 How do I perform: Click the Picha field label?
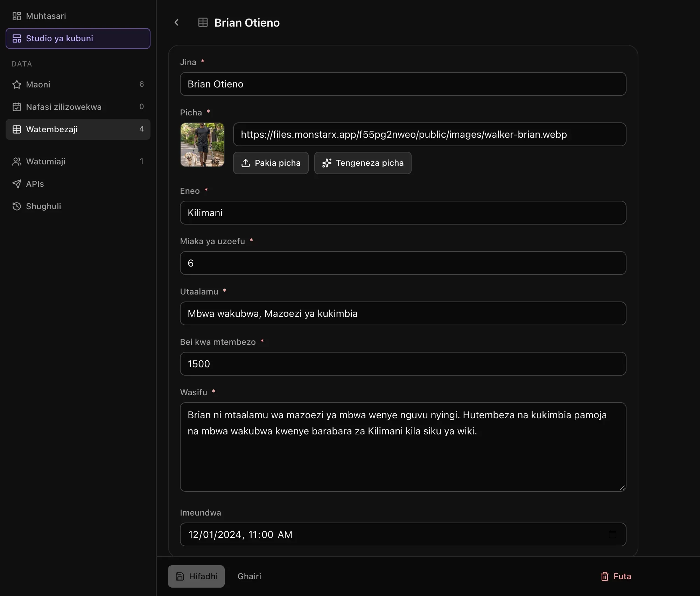pos(191,113)
